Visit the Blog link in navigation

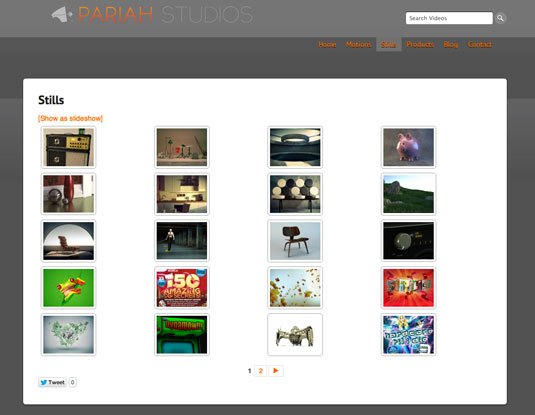pyautogui.click(x=450, y=44)
